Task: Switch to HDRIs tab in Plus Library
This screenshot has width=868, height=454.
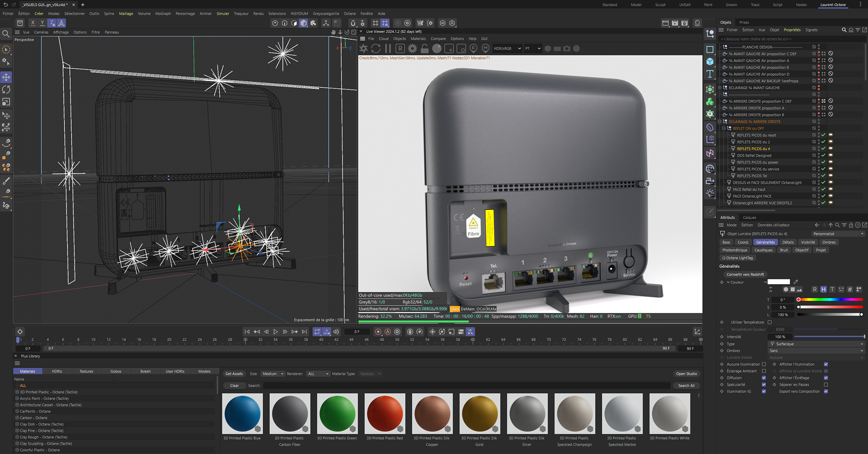Action: pyautogui.click(x=57, y=371)
